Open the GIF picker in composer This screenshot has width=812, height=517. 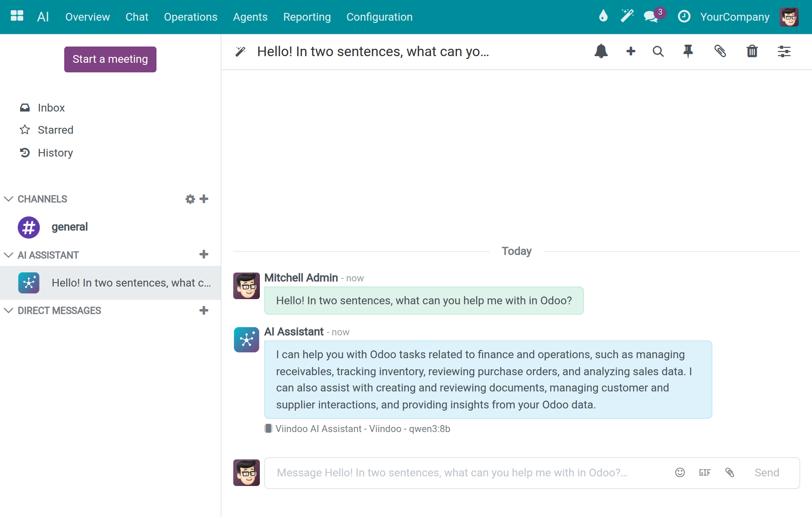pos(705,472)
